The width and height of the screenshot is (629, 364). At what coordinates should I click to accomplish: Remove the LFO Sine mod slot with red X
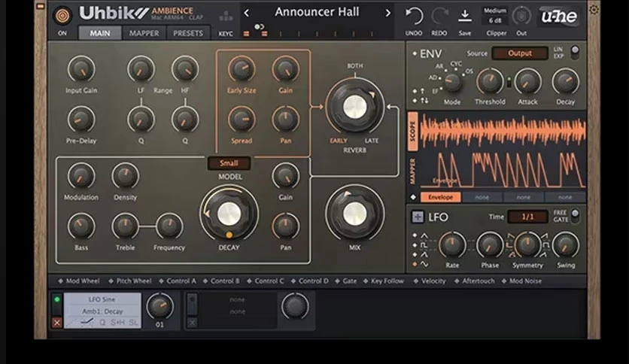point(57,323)
